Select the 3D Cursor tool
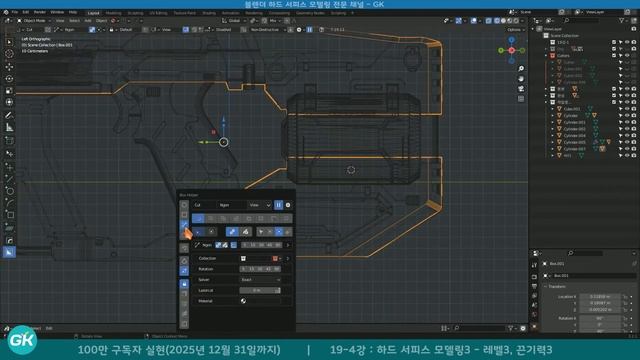The image size is (640, 360). (x=9, y=53)
